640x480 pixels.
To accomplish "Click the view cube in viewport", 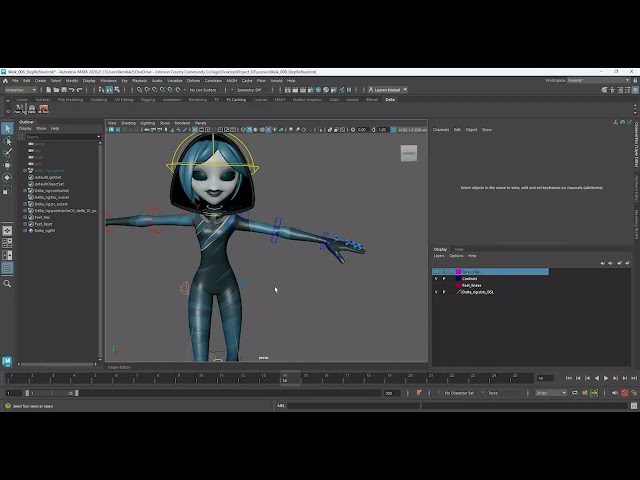I will [409, 153].
